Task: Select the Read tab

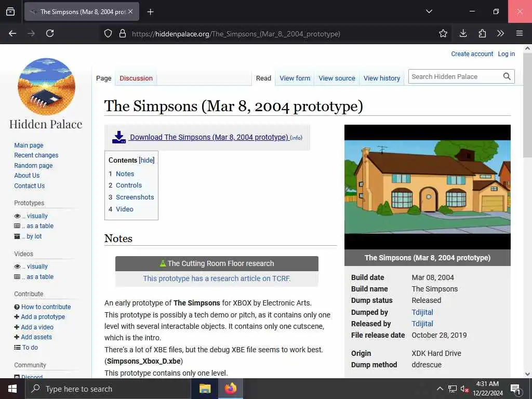Action: coord(263,78)
